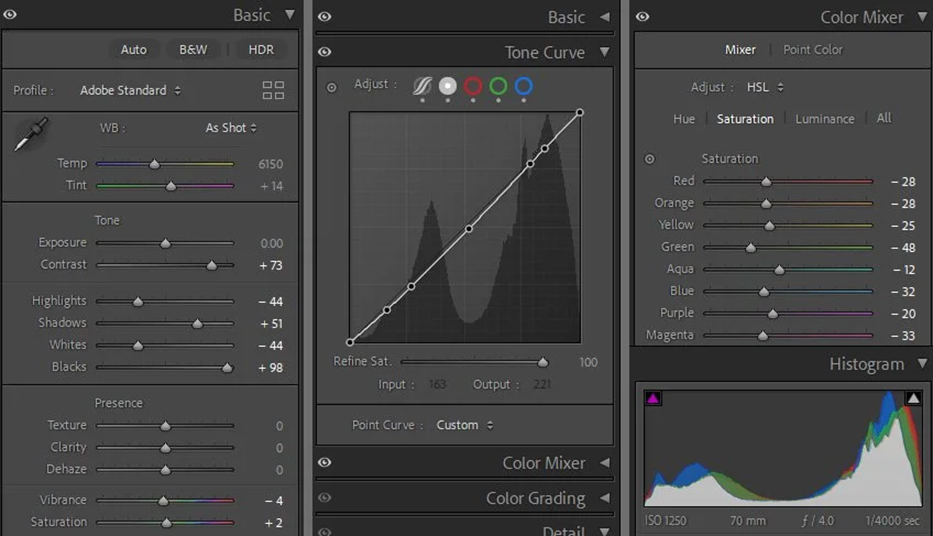Switch to the Point Color tab
The image size is (933, 536).
812,50
